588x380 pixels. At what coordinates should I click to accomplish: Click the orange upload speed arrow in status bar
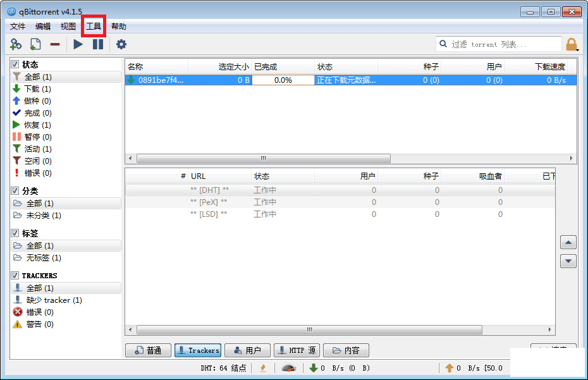pyautogui.click(x=450, y=368)
